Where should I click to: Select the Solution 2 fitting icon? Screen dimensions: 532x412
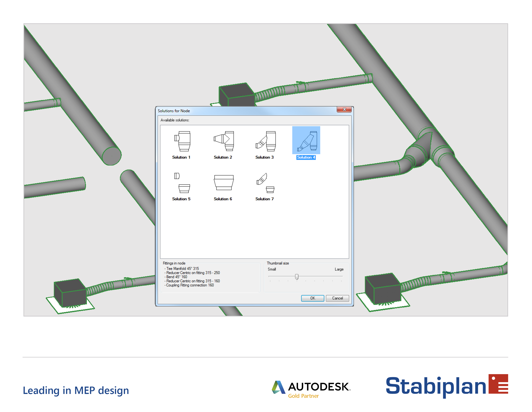(224, 141)
